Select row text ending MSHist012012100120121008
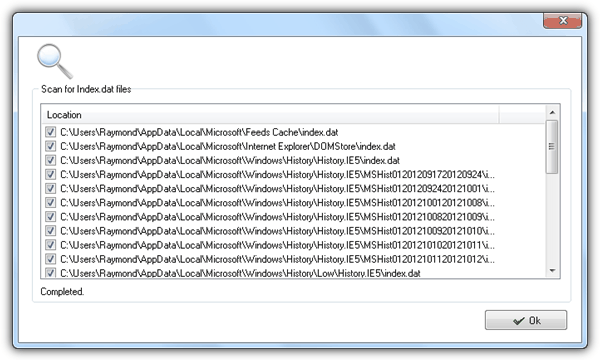The height and width of the screenshot is (360, 600). (277, 203)
